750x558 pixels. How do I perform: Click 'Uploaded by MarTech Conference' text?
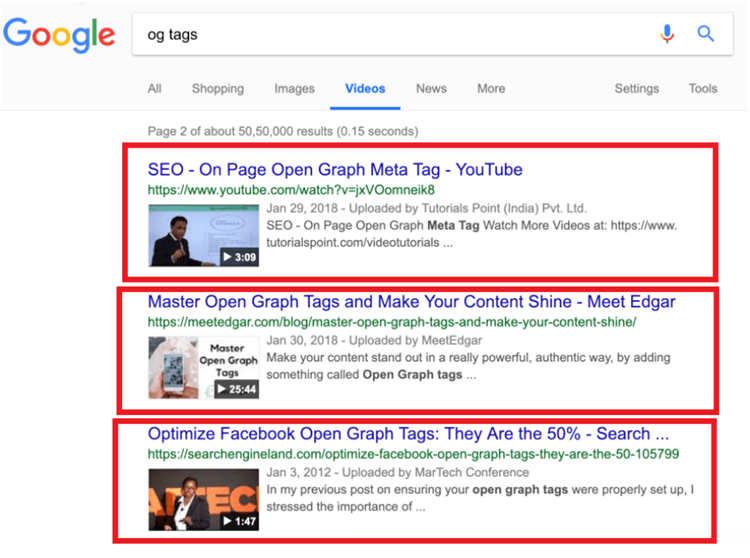tap(435, 472)
